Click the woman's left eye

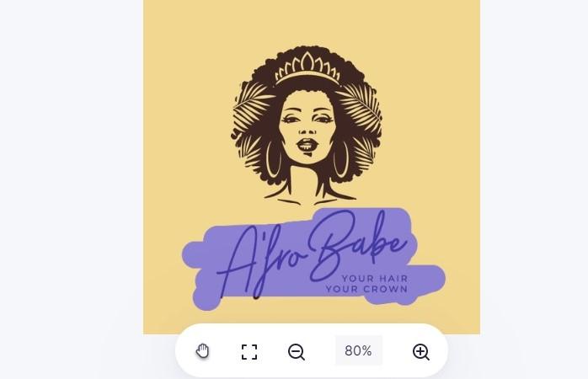pyautogui.click(x=291, y=119)
